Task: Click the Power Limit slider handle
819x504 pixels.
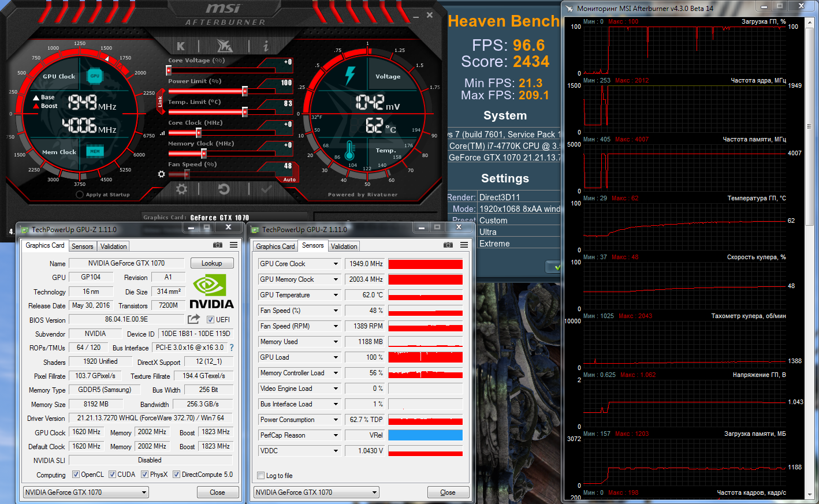Action: pyautogui.click(x=245, y=91)
